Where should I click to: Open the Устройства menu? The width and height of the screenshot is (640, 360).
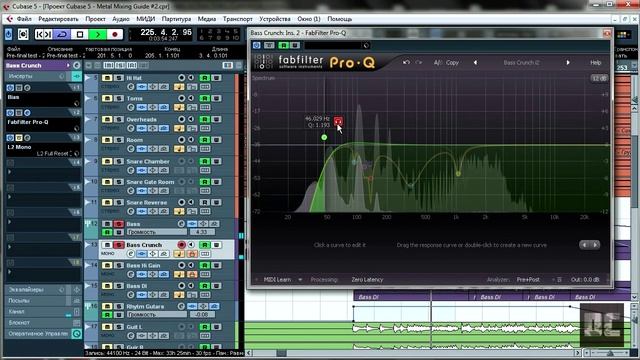click(275, 19)
